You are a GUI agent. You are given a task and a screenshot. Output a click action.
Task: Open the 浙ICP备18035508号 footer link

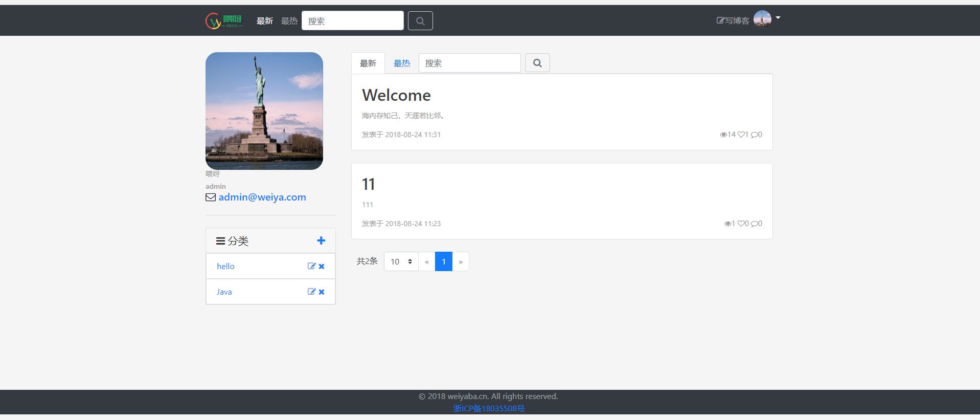(x=489, y=408)
